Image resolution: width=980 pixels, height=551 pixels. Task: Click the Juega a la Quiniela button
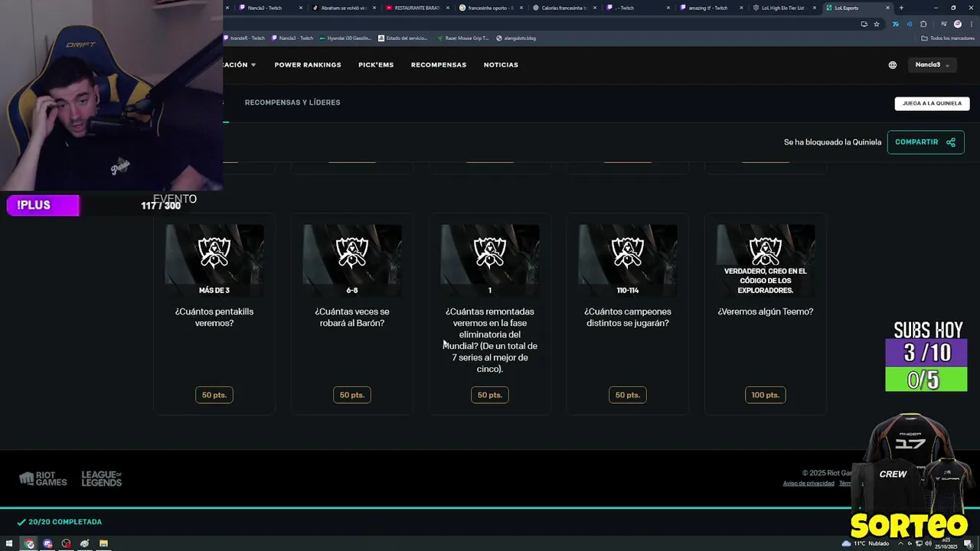point(932,103)
